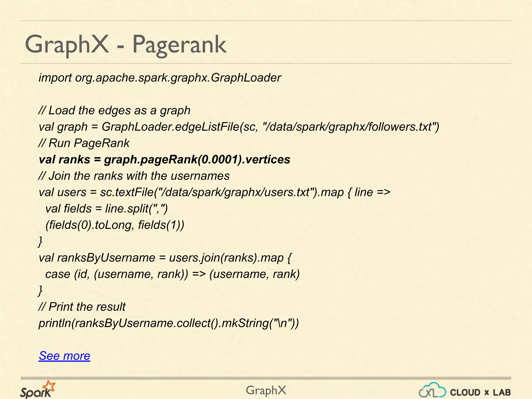Click the GraphX footer label
Screen dimensions: 532x399
tap(266, 390)
